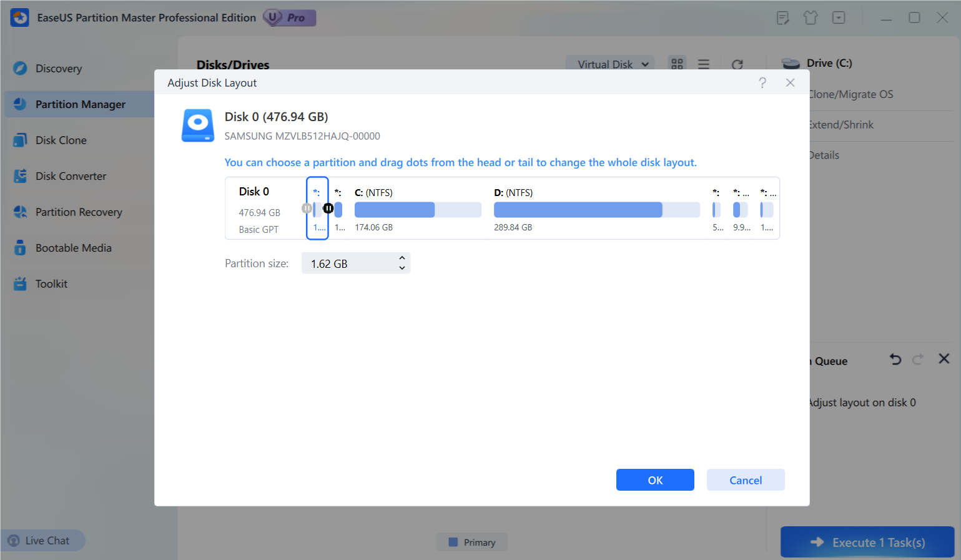Decrease partition size with down arrow

[x=402, y=268]
